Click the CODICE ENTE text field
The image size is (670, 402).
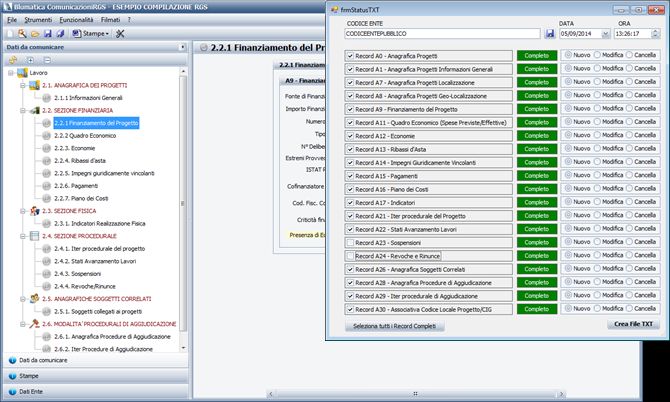(x=440, y=34)
